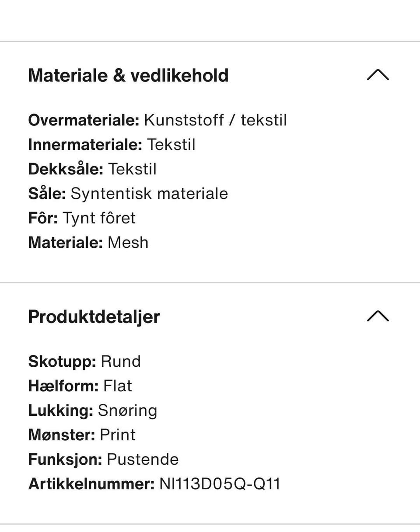Select the Pustende function value
Viewport: 420px width, 532px height.
tap(143, 459)
